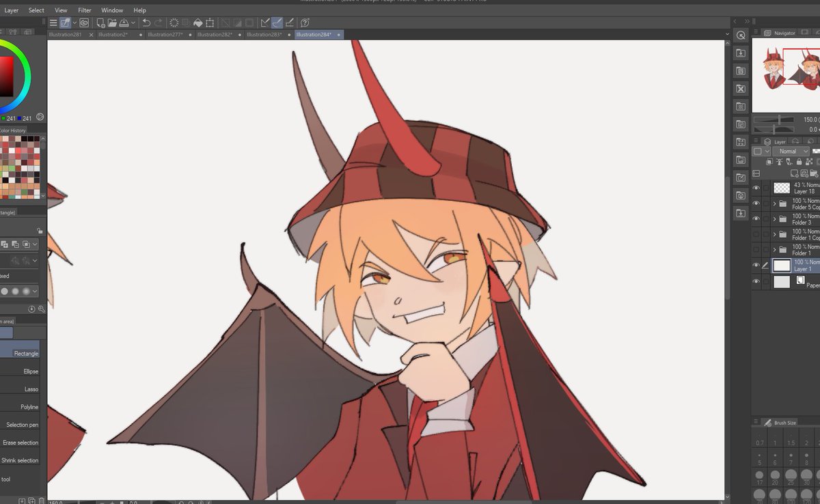Click the color history circular arrow icon

point(40,117)
